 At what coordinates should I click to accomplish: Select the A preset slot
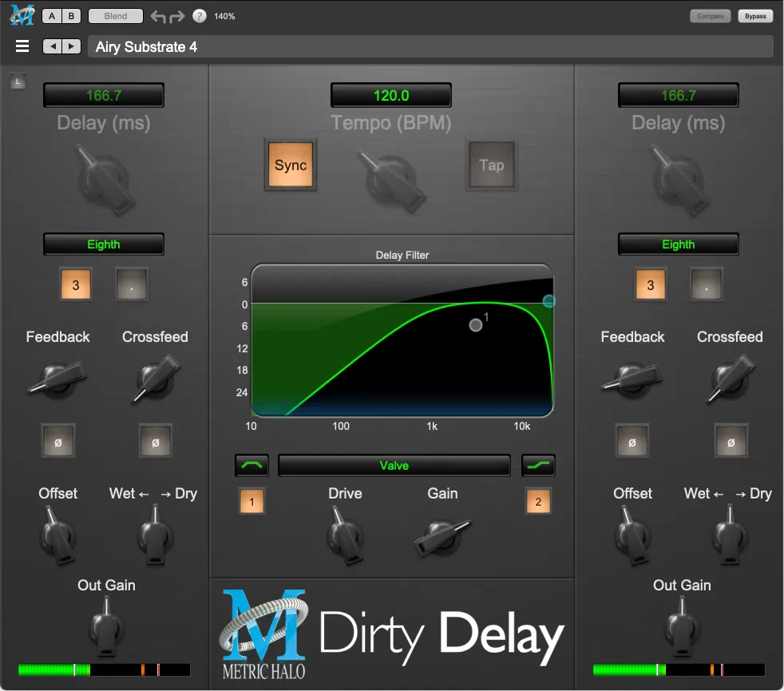point(52,16)
